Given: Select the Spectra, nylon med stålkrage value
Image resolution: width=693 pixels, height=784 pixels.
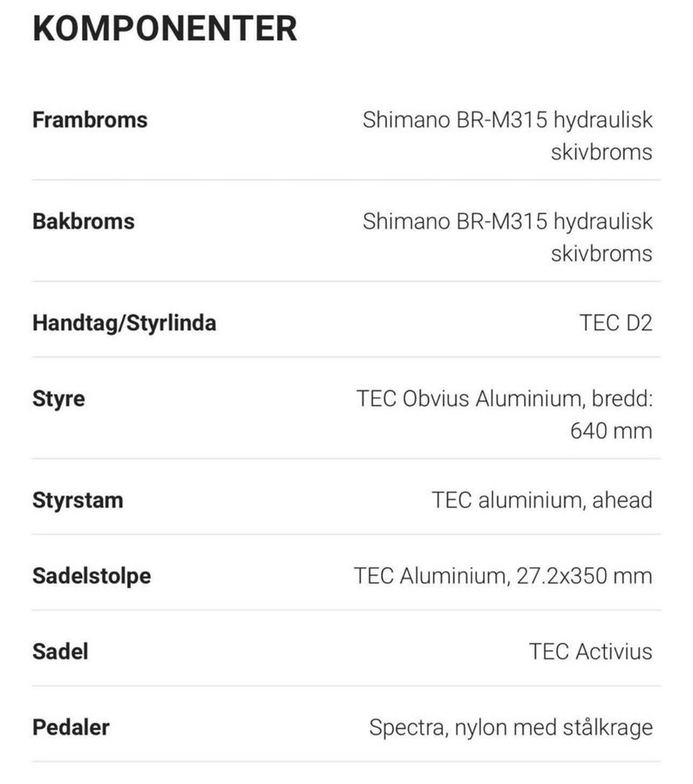Looking at the screenshot, I should 510,727.
